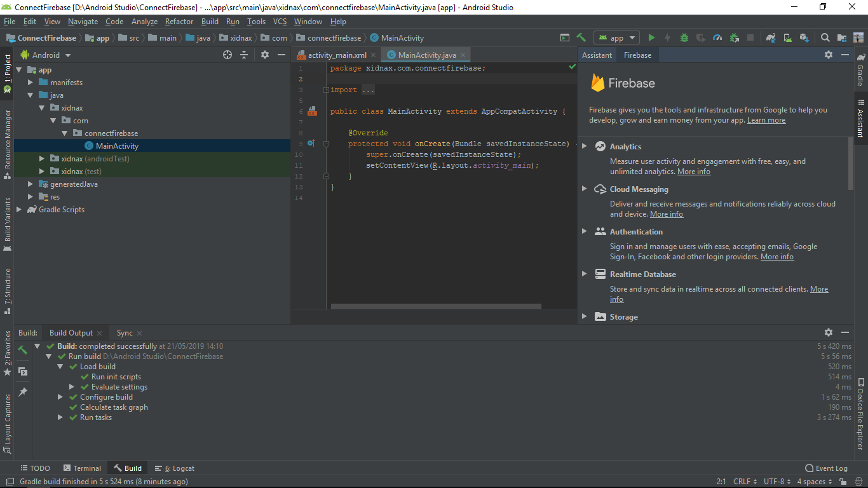Click the green hammer Make Project icon
Image resolution: width=868 pixels, height=488 pixels.
[x=581, y=37]
